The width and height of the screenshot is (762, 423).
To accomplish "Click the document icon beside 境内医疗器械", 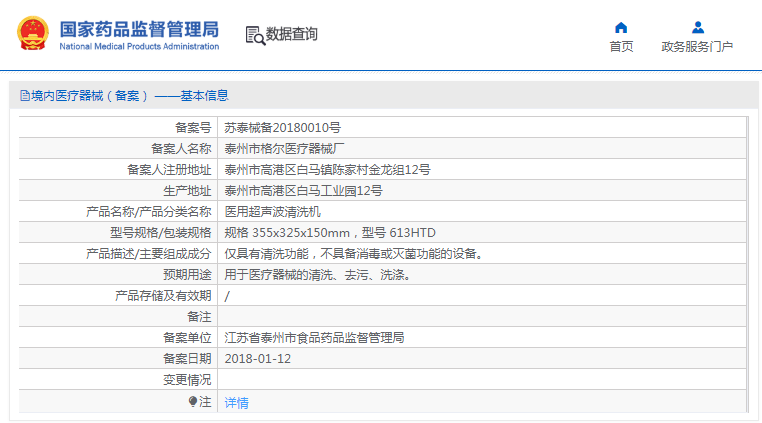I will pos(25,96).
